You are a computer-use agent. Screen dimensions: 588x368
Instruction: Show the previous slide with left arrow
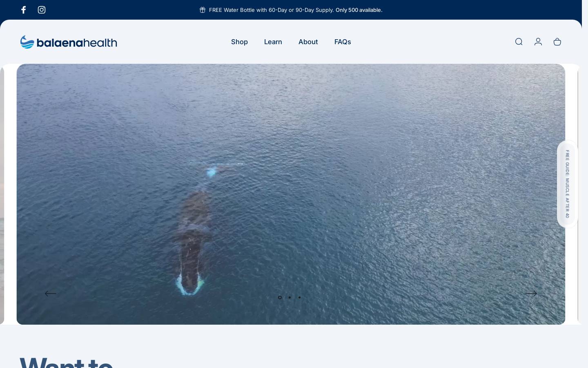tap(51, 294)
